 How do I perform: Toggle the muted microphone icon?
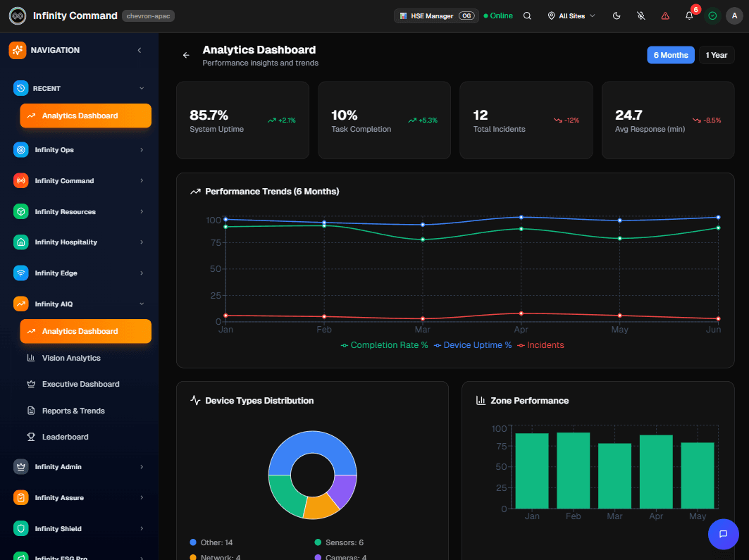click(x=641, y=15)
